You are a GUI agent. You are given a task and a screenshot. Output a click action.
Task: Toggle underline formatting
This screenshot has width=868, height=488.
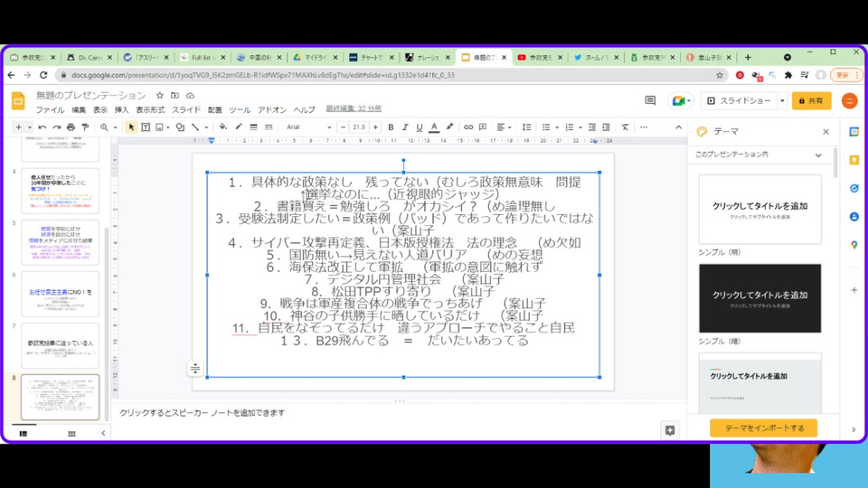tap(419, 127)
